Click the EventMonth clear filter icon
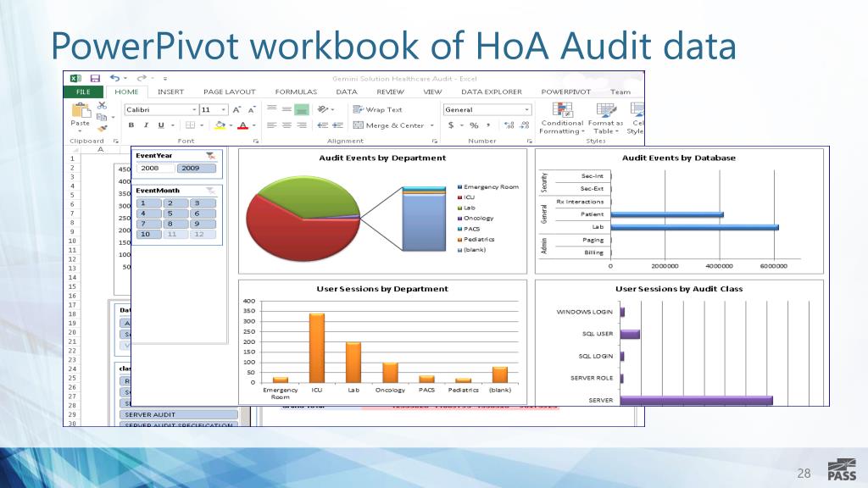This screenshot has width=868, height=488. (210, 191)
